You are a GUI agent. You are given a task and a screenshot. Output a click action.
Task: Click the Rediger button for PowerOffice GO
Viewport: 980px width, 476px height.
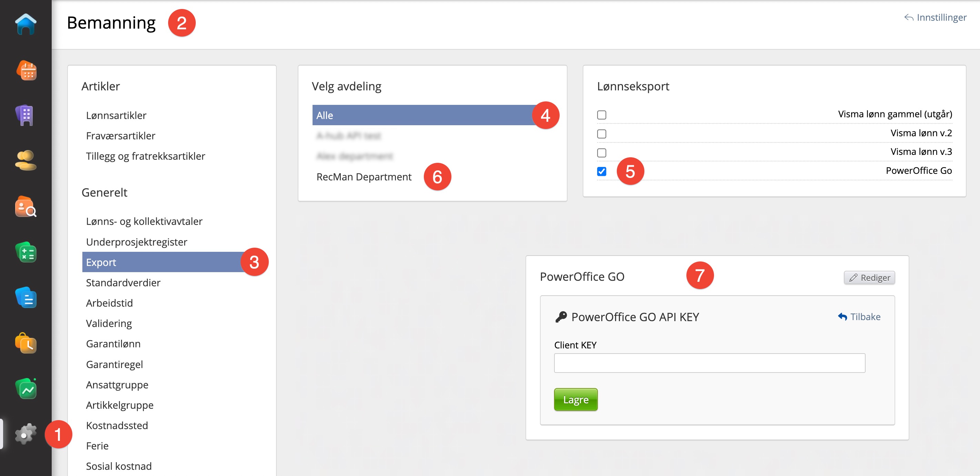point(869,278)
